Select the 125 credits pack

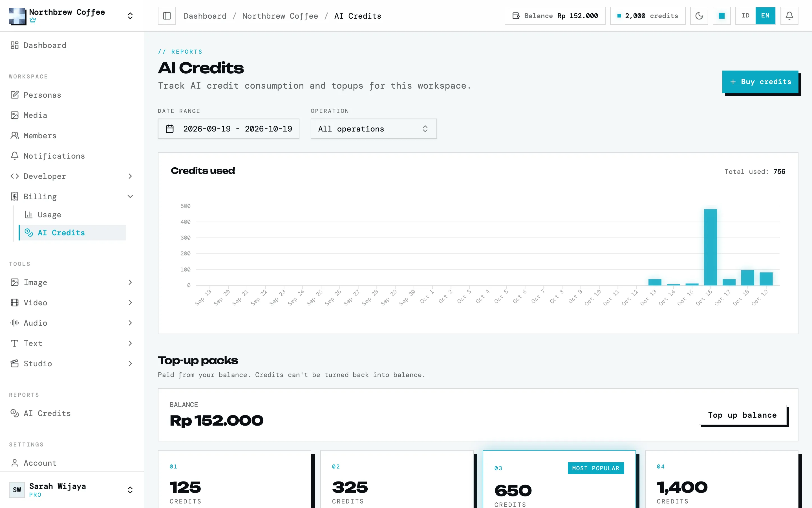(235, 480)
